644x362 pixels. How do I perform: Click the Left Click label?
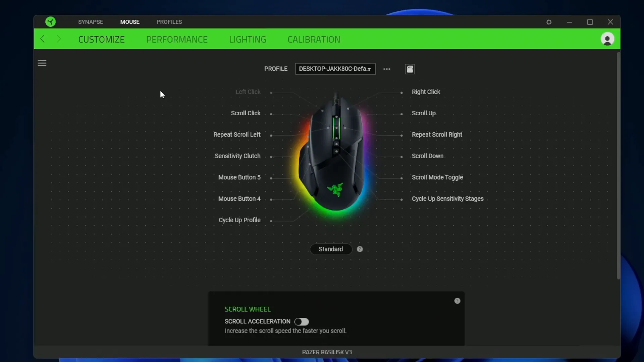pos(248,92)
